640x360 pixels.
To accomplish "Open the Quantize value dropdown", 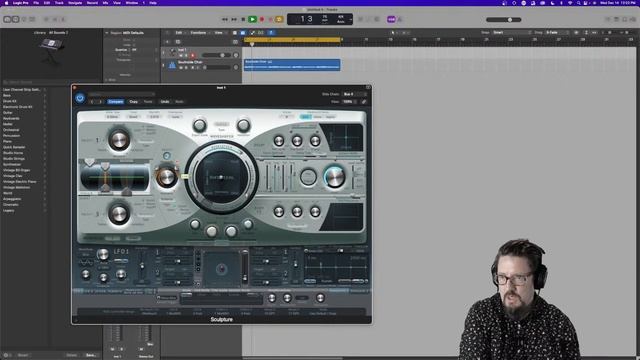I will [144, 50].
